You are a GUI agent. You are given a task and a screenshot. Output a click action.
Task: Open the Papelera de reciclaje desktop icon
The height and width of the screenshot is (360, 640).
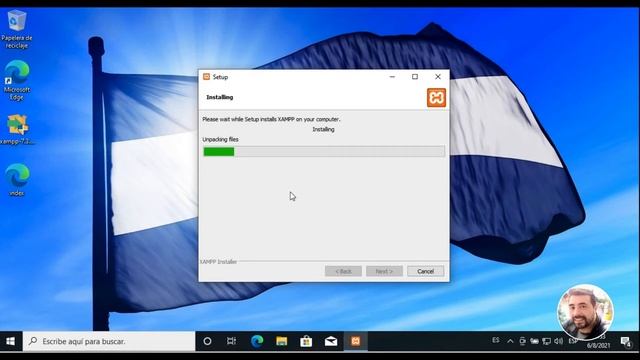tap(17, 29)
